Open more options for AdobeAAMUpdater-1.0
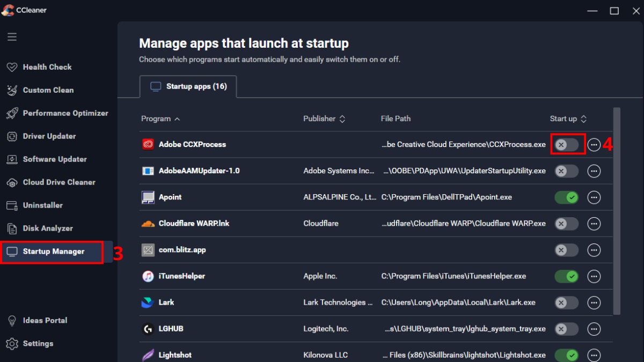 pos(594,171)
